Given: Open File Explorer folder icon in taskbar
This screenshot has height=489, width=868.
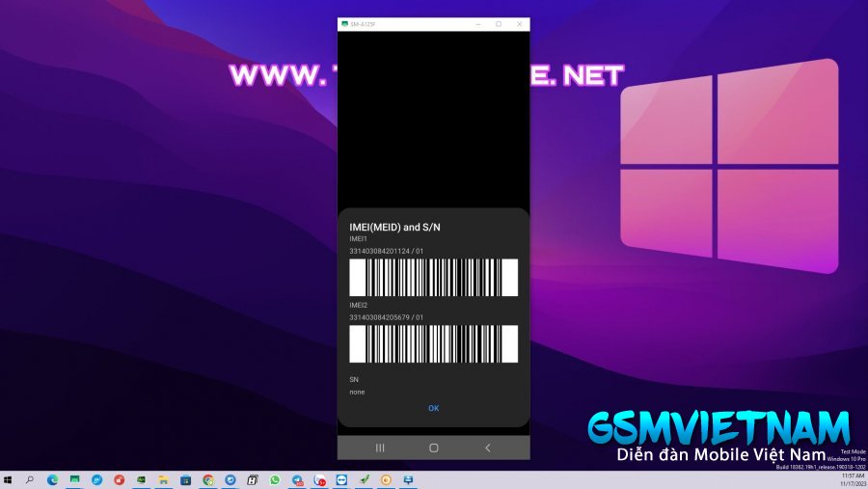Looking at the screenshot, I should (x=163, y=480).
